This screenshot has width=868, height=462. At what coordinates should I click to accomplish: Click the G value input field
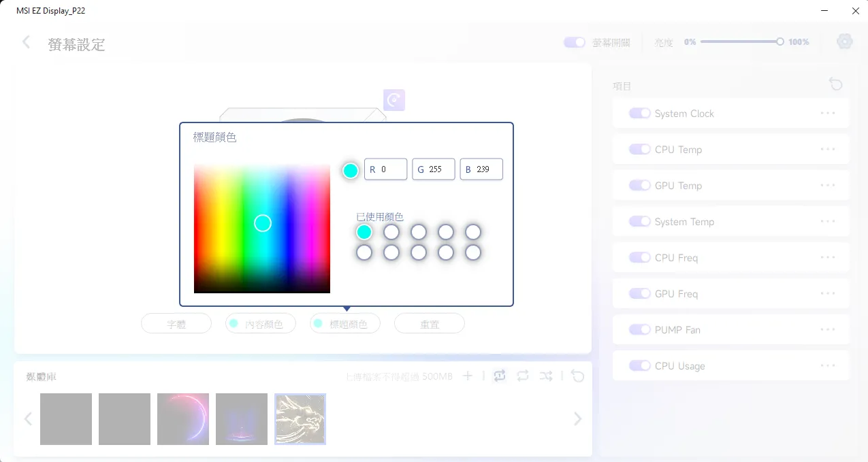(x=434, y=169)
